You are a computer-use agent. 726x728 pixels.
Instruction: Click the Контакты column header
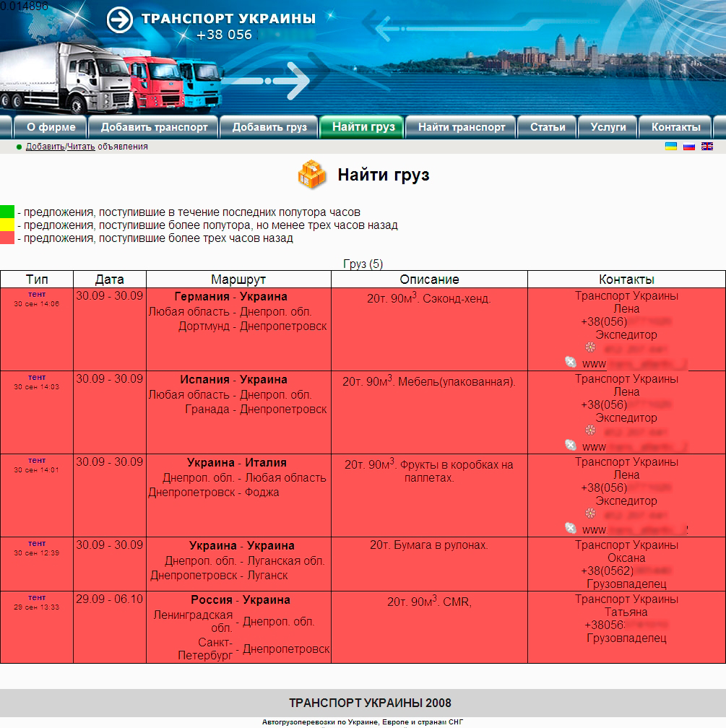click(626, 279)
